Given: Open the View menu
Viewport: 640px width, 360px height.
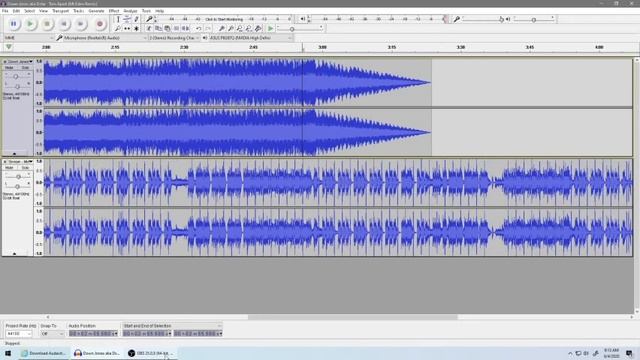Looking at the screenshot, I should (43, 11).
